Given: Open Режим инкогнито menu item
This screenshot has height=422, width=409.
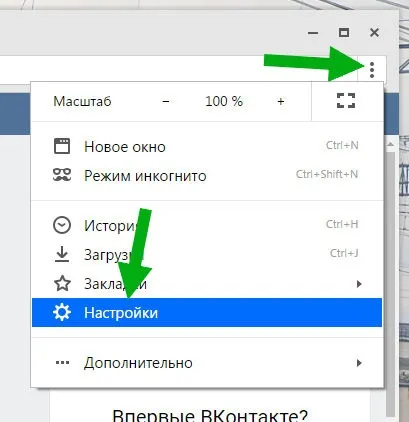Looking at the screenshot, I should pos(207,175).
